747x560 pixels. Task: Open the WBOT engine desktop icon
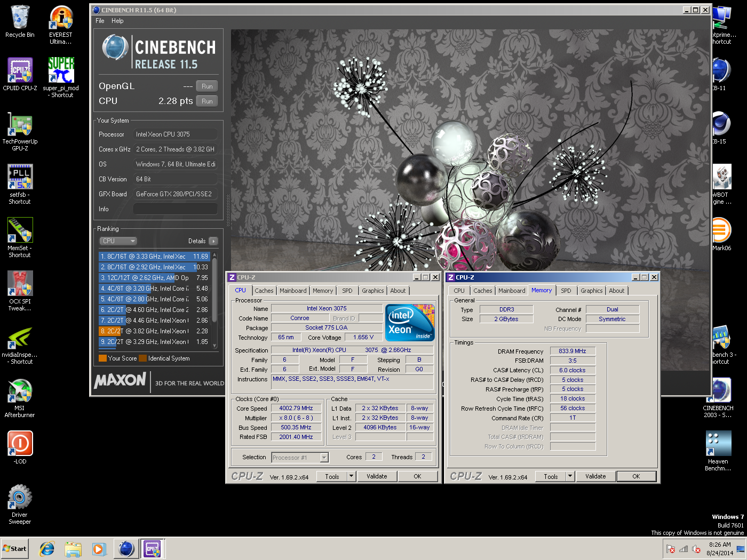click(x=722, y=184)
